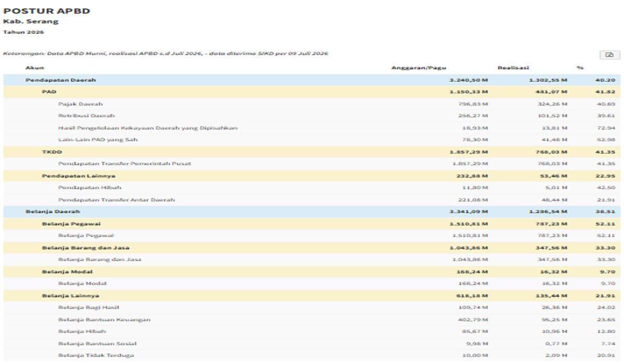
Task: Toggle the Belanja Pegawai group header
Action: pyautogui.click(x=312, y=224)
